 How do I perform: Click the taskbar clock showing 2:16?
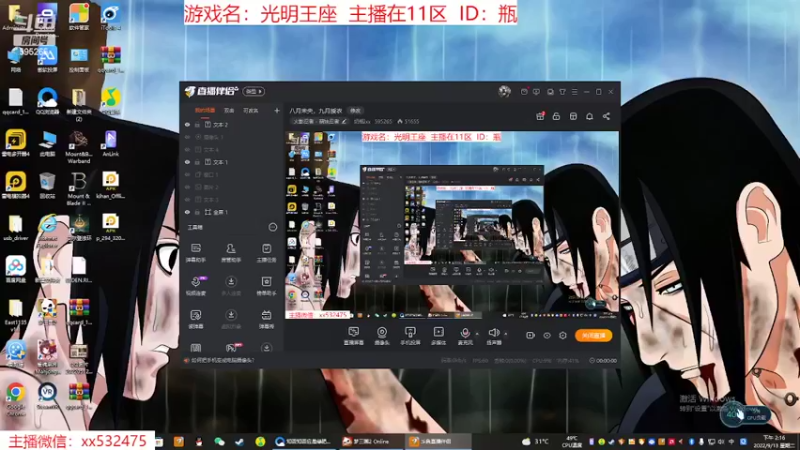[x=774, y=441]
